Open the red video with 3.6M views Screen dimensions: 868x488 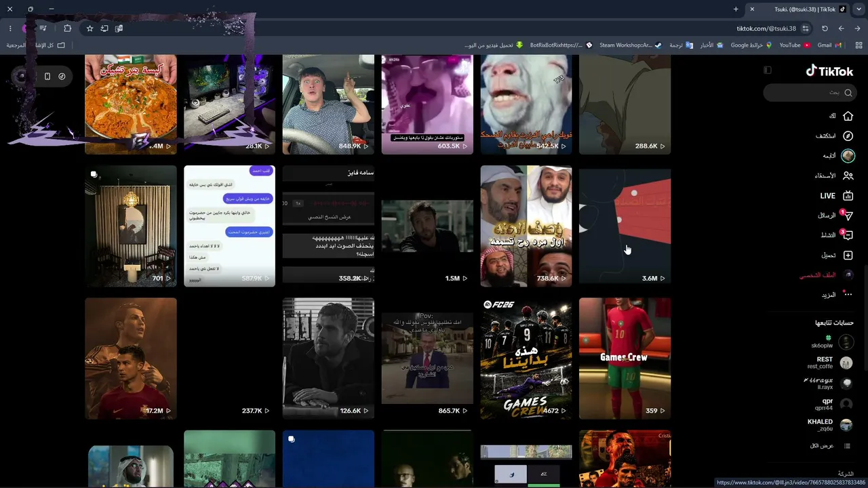coord(625,226)
